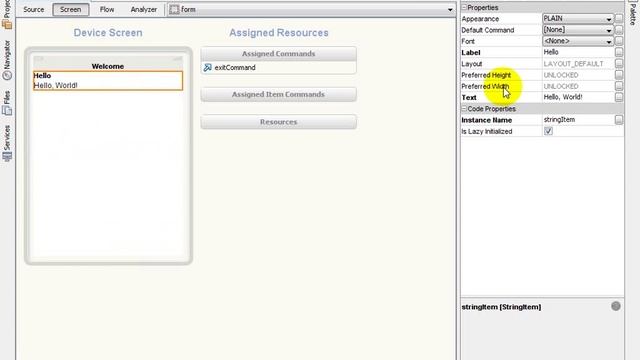Toggle the Is Lazy Initialized checkbox

pyautogui.click(x=548, y=131)
